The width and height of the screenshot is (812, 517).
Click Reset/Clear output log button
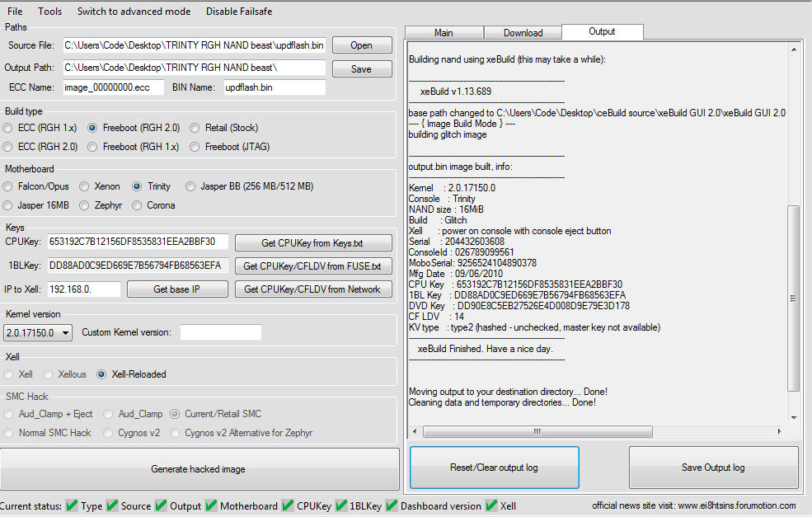pos(494,468)
